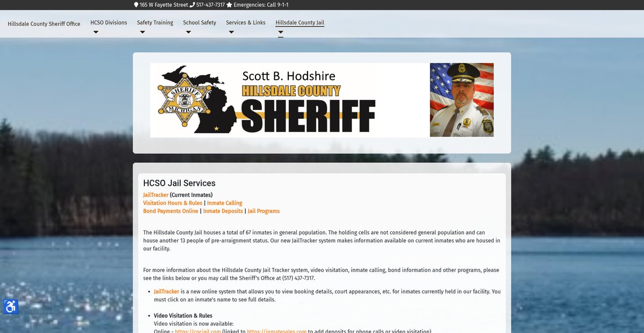The height and width of the screenshot is (333, 644).
Task: Expand the arrow under HCSO Divisions
Action: (x=96, y=32)
